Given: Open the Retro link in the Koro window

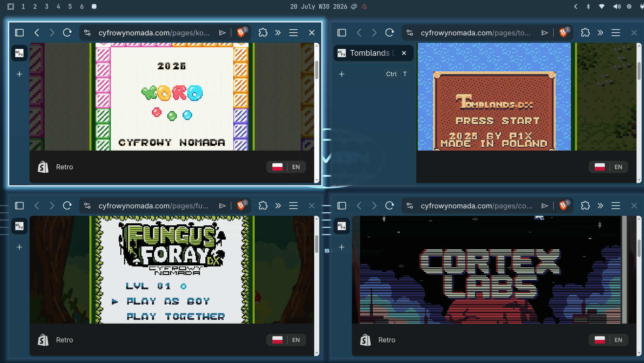Looking at the screenshot, I should click(x=65, y=167).
